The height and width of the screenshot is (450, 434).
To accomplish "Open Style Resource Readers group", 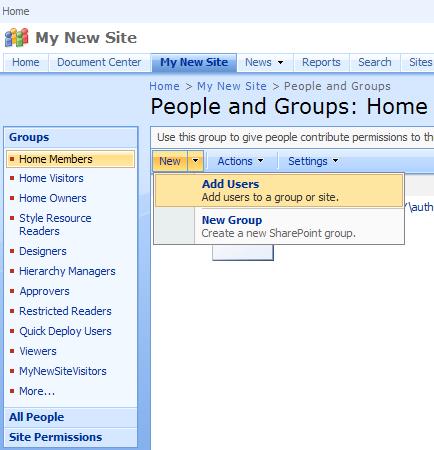I will [x=55, y=225].
